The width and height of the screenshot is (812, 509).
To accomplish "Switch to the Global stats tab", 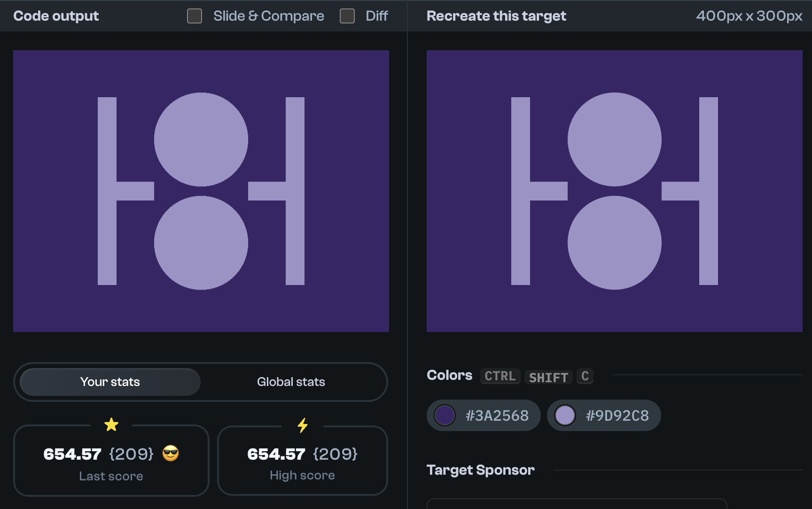I will click(x=290, y=382).
